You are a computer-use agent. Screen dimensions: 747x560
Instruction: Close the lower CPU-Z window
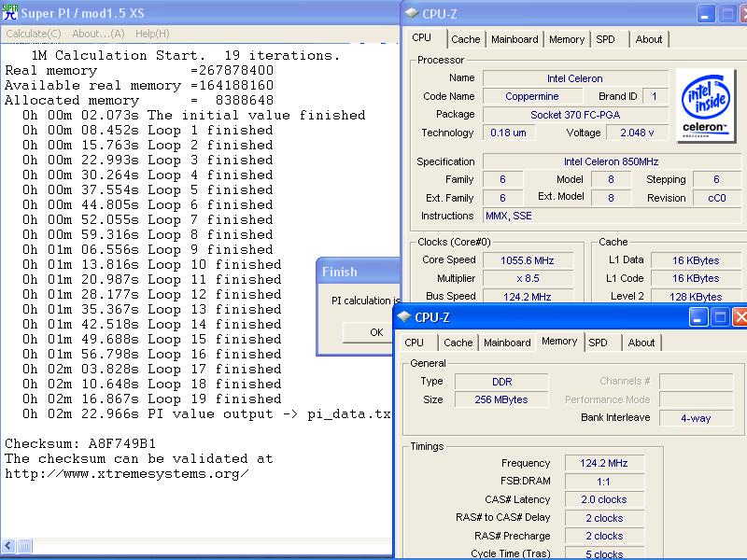[740, 317]
